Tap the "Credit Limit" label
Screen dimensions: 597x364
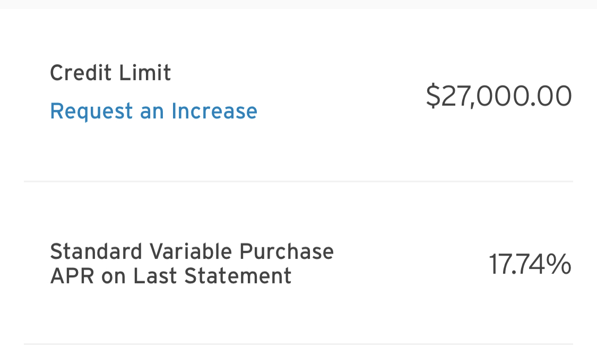pos(110,73)
